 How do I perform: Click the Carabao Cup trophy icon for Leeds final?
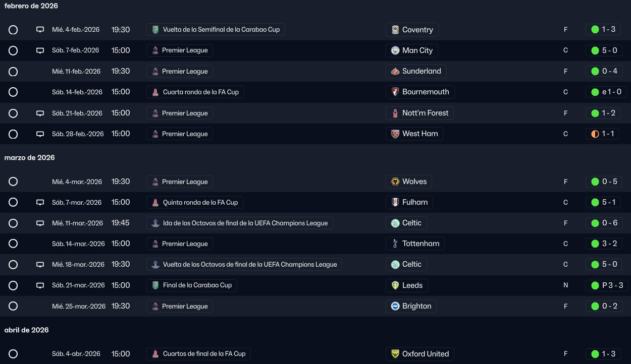[155, 285]
